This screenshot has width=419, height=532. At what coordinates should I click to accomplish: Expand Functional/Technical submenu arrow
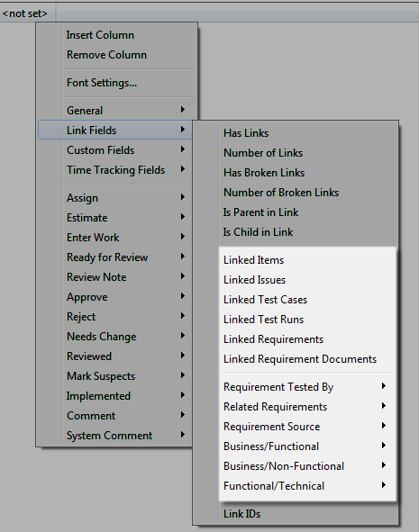coord(384,485)
